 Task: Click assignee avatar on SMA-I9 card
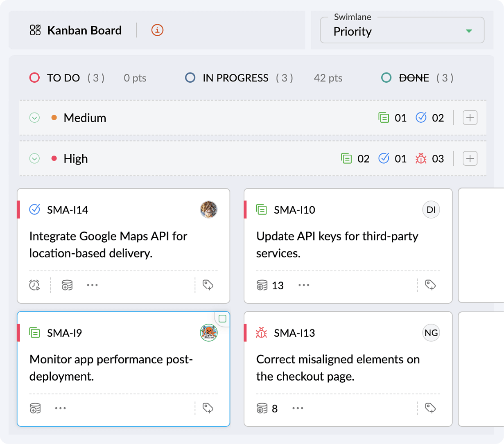209,333
